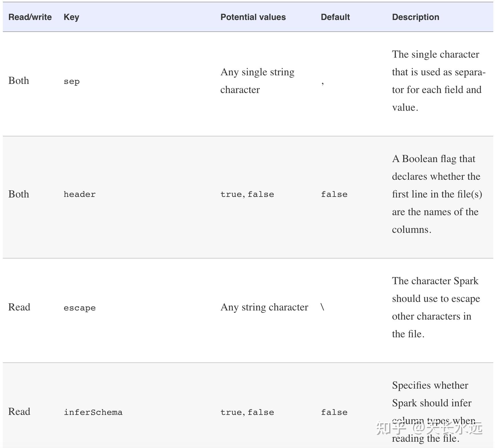This screenshot has width=495, height=448.
Task: Select the "inferSchema" key cell
Action: (x=93, y=412)
